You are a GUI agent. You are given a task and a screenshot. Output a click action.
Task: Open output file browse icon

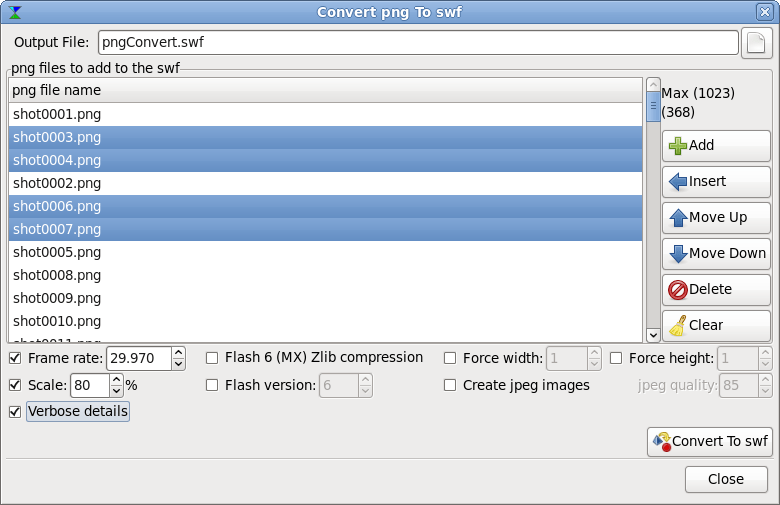coord(757,43)
